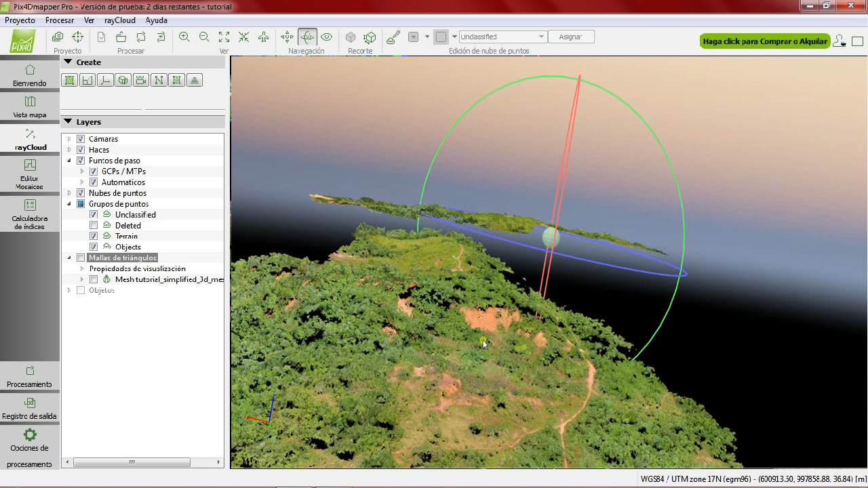
Task: Switch to Vista mapa view
Action: (30, 107)
